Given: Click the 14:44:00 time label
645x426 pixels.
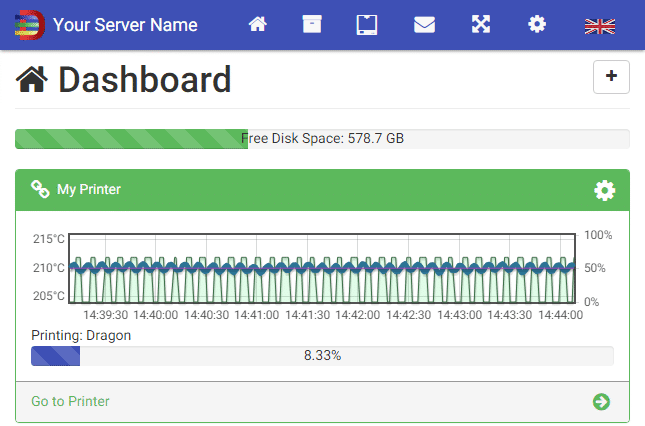Looking at the screenshot, I should point(561,315).
